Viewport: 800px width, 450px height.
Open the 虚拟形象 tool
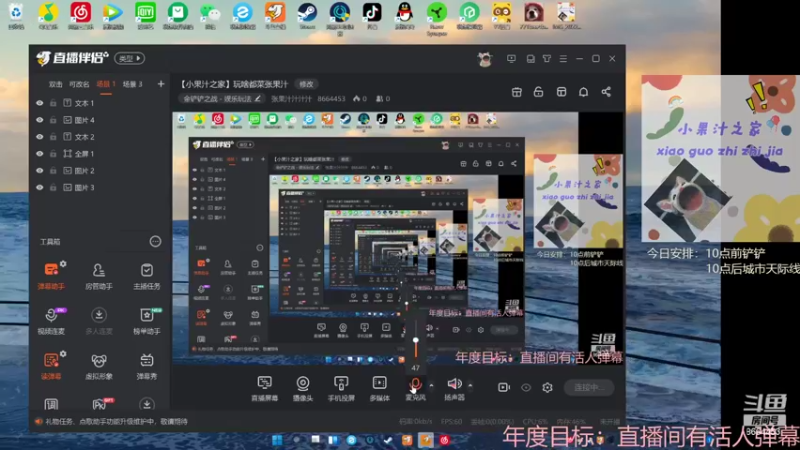tap(99, 365)
